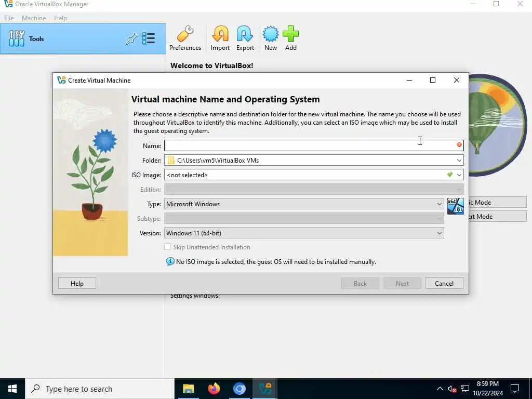This screenshot has height=399, width=532.
Task: Click the red name error indicator
Action: (x=459, y=145)
